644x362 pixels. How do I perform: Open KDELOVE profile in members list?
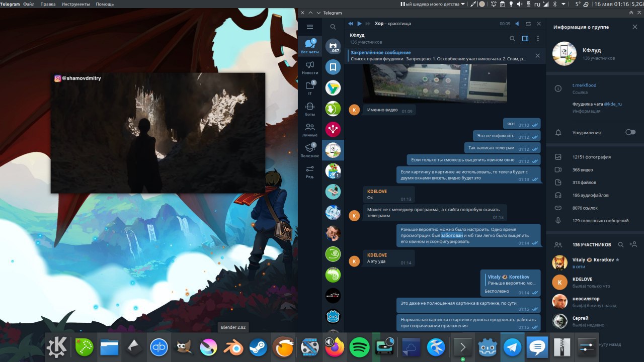595,282
